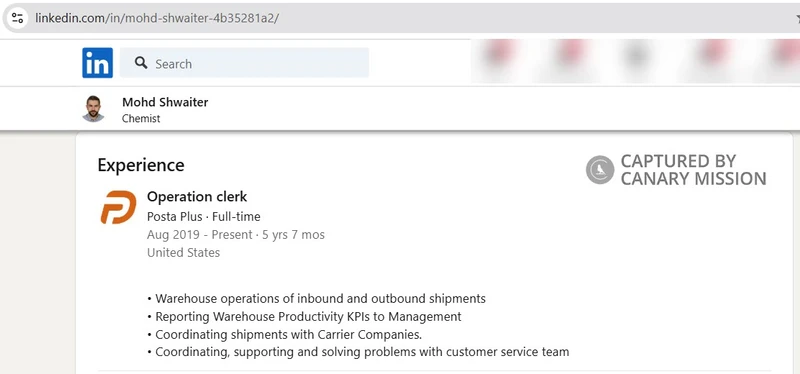Screen dimensions: 800x374
Task: Open the Posta Plus company logo
Action: coord(118,207)
